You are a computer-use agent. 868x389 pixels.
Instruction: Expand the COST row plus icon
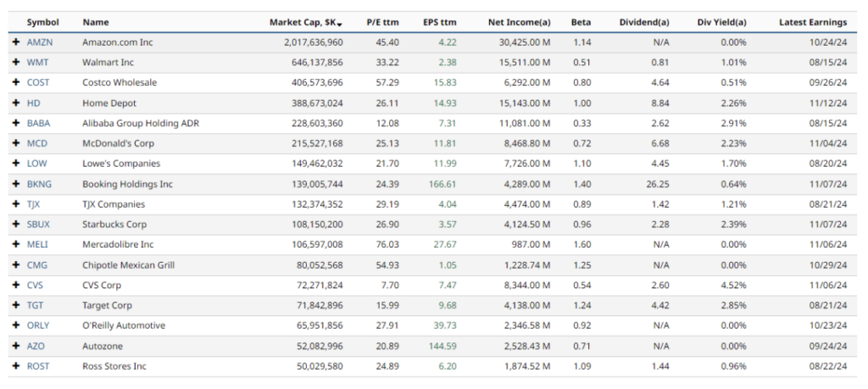click(16, 82)
